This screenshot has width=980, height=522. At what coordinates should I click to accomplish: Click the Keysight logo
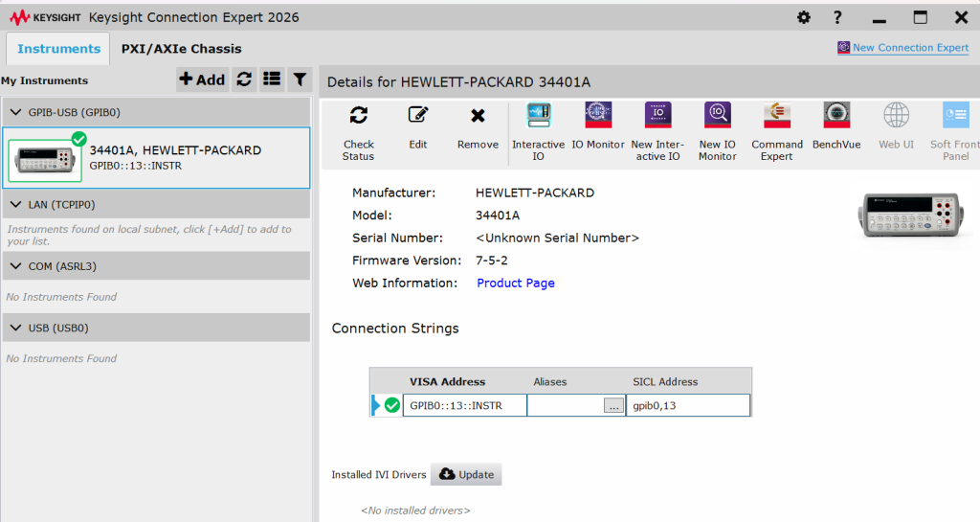[46, 17]
